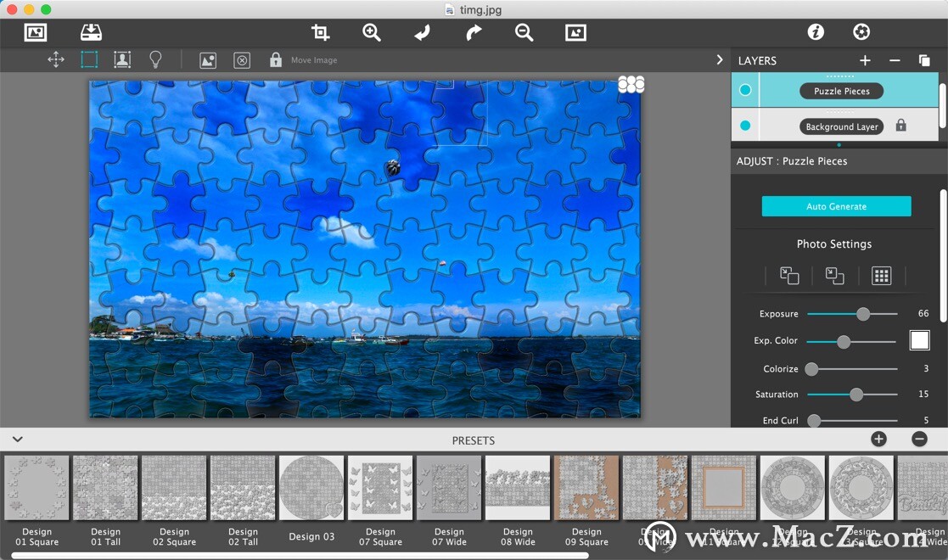Click the redo arrow

[474, 32]
